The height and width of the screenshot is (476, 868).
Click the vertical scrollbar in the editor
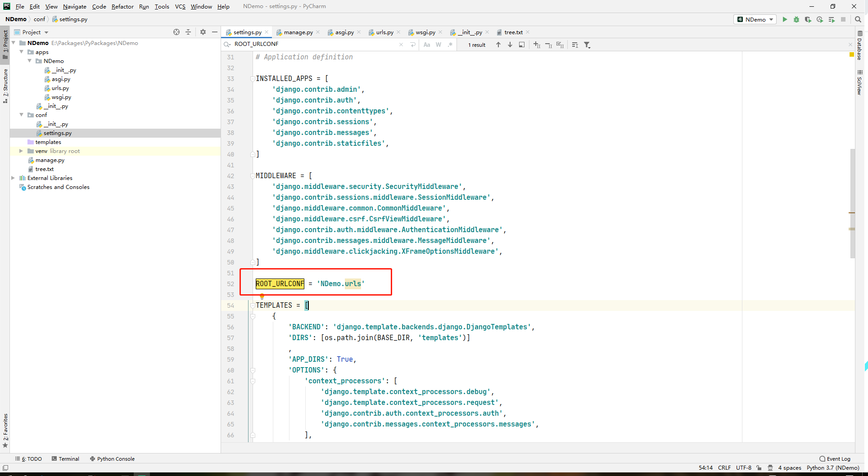[x=852, y=202]
